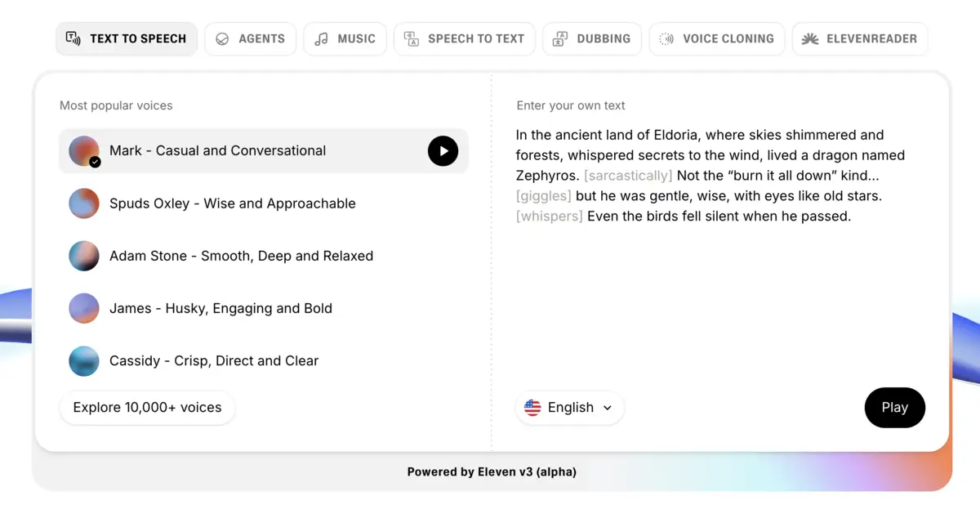Expand language list via chevron arrow
The width and height of the screenshot is (980, 505).
click(607, 408)
